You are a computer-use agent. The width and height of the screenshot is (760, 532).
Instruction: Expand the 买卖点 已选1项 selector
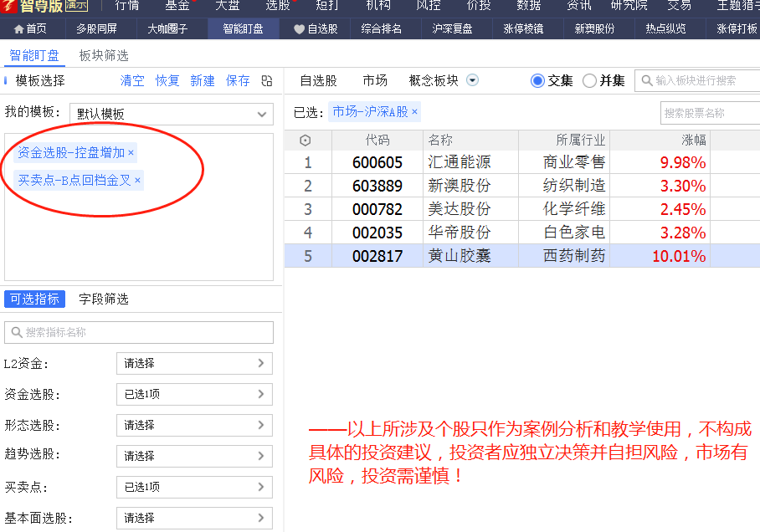pos(194,487)
